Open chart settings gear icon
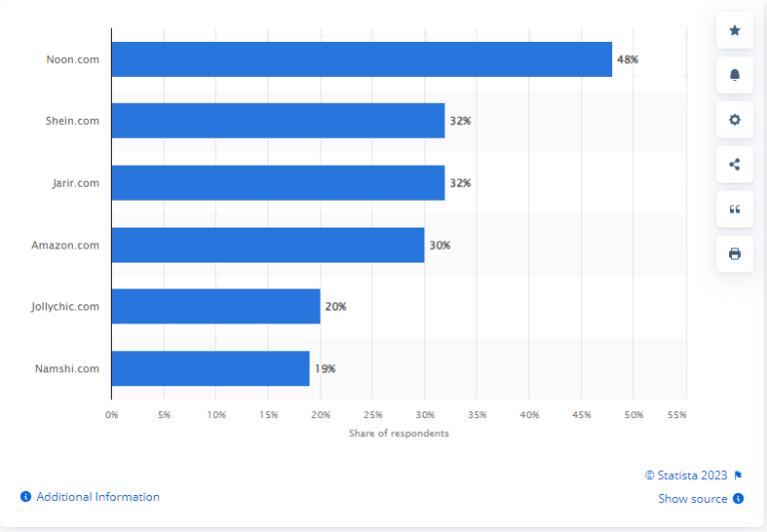Image resolution: width=767 pixels, height=532 pixels. [x=734, y=120]
